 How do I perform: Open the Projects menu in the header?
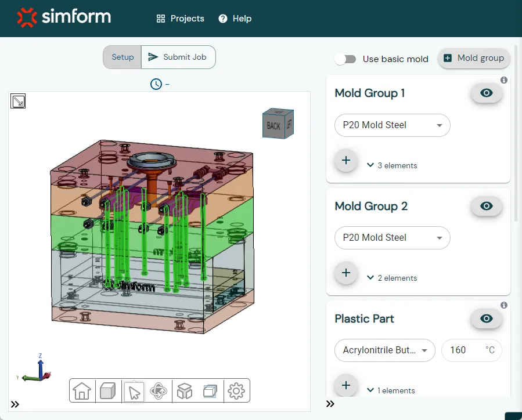[180, 18]
